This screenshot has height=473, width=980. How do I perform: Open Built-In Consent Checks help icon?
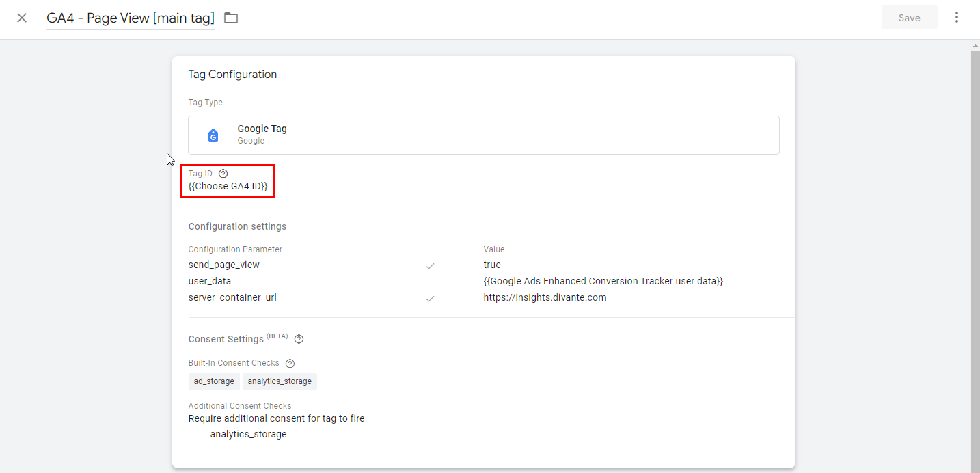pyautogui.click(x=290, y=363)
